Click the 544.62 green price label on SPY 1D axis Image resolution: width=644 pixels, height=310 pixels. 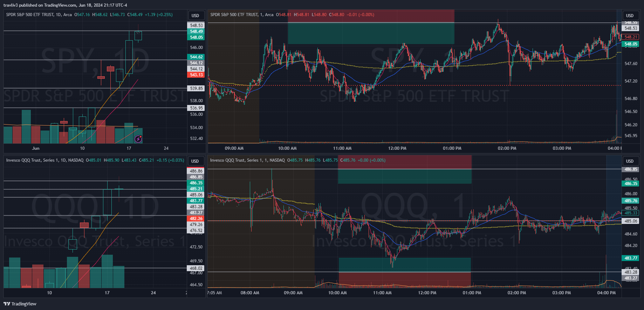coord(196,57)
